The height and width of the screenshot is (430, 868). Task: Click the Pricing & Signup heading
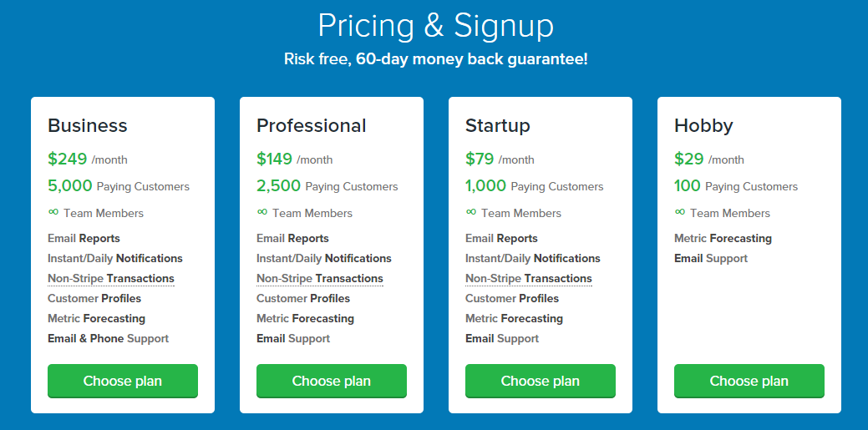pos(435,26)
